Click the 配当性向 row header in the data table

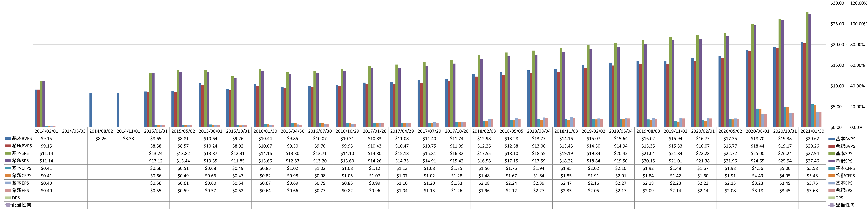tap(19, 205)
